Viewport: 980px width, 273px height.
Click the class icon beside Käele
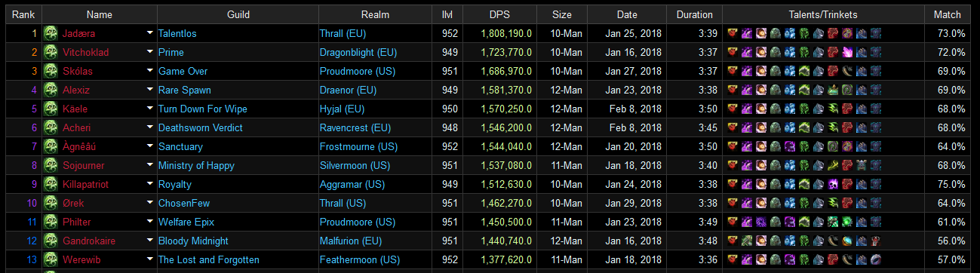[51, 109]
